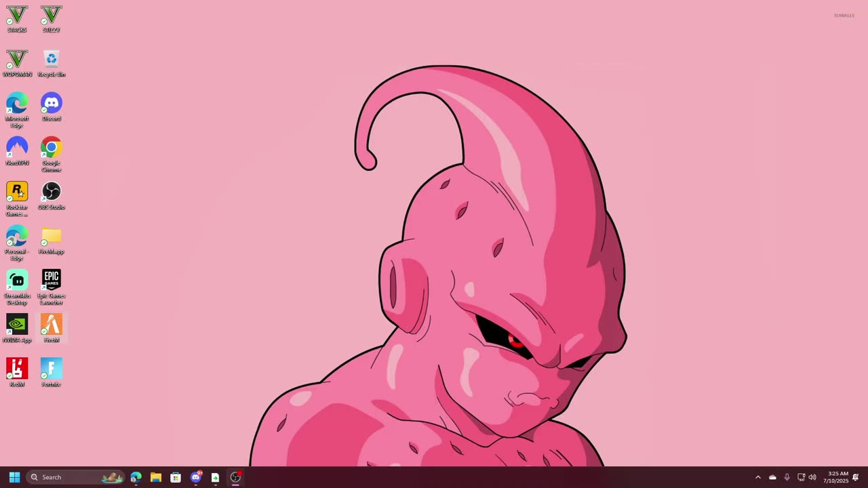Switch to OBS Studio in the taskbar
Viewport: 868px width, 488px height.
point(235,477)
